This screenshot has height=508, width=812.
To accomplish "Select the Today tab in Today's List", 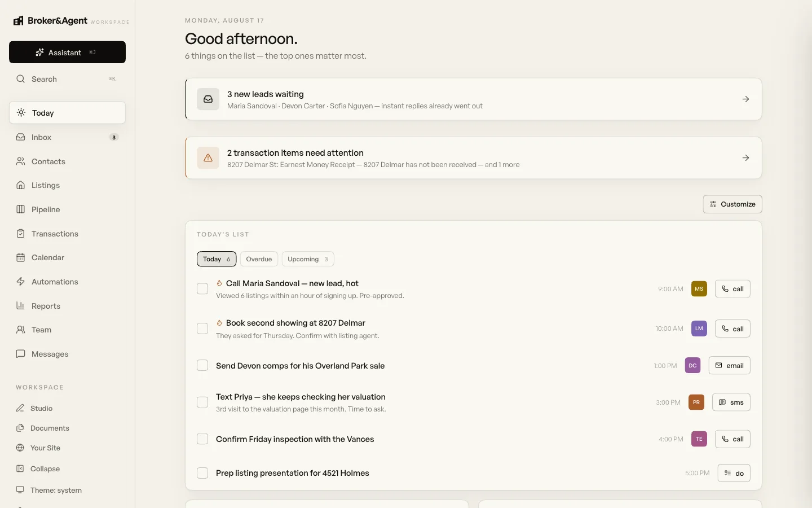I will pyautogui.click(x=217, y=259).
